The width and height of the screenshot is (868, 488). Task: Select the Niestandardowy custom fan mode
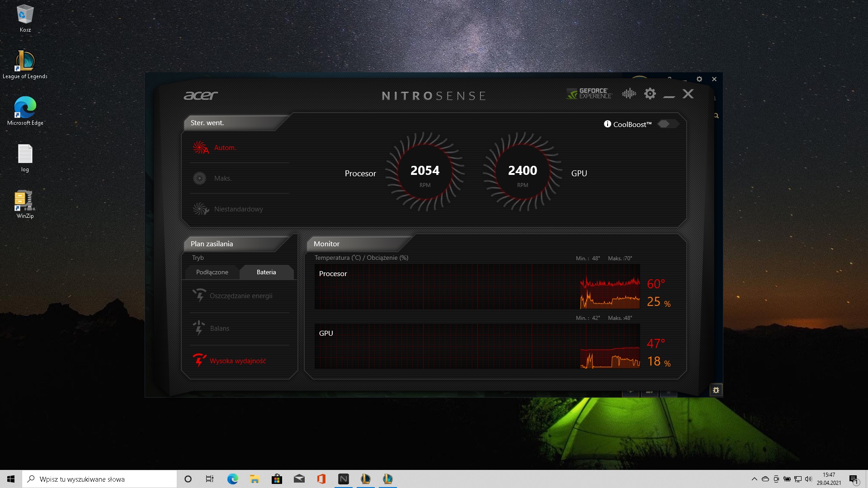(239, 209)
